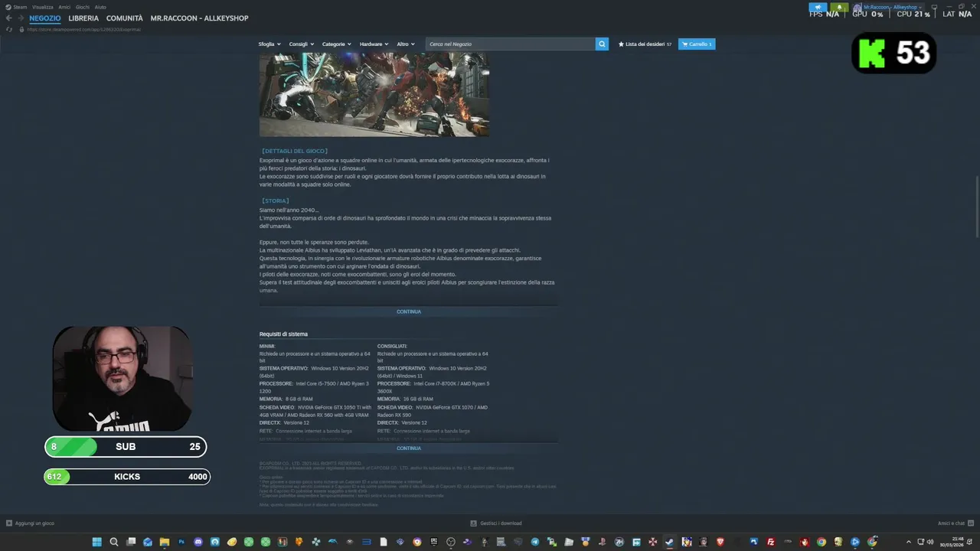Open the Visualizza menu
980x551 pixels.
pyautogui.click(x=43, y=7)
